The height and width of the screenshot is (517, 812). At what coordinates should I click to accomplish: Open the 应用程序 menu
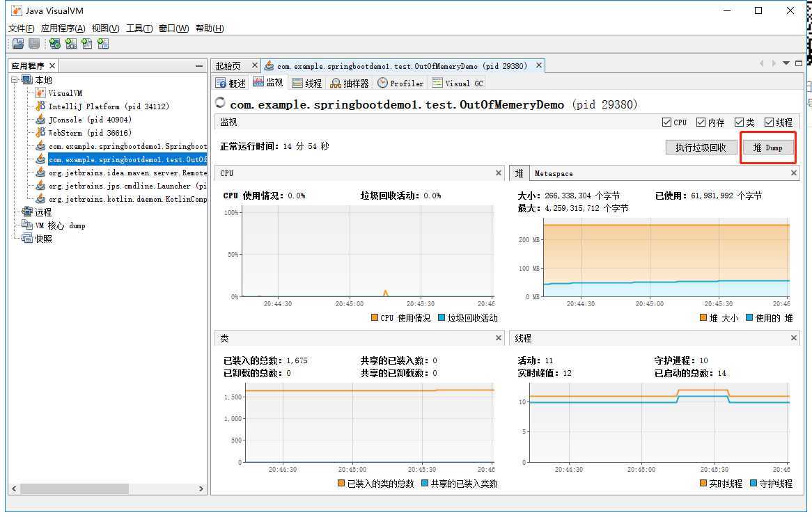(63, 28)
